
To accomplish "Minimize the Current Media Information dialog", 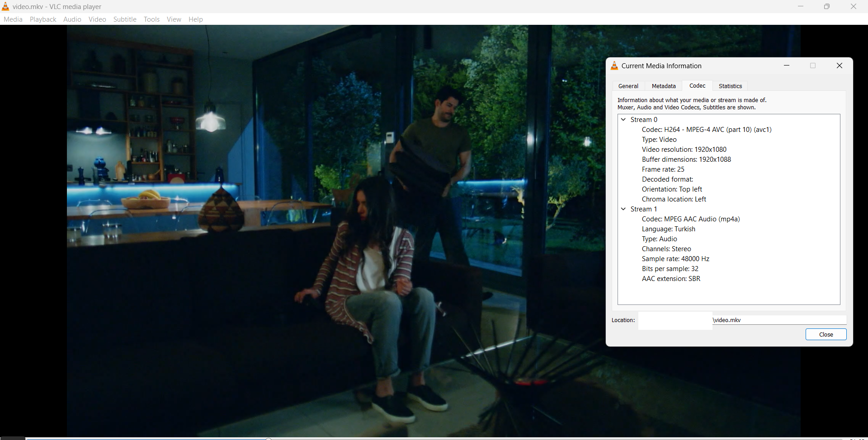I will click(787, 66).
